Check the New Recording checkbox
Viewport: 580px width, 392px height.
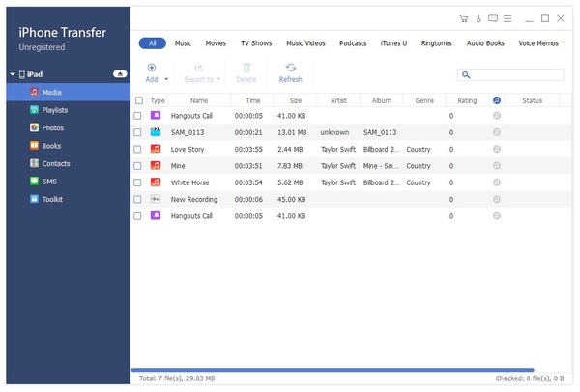[137, 199]
